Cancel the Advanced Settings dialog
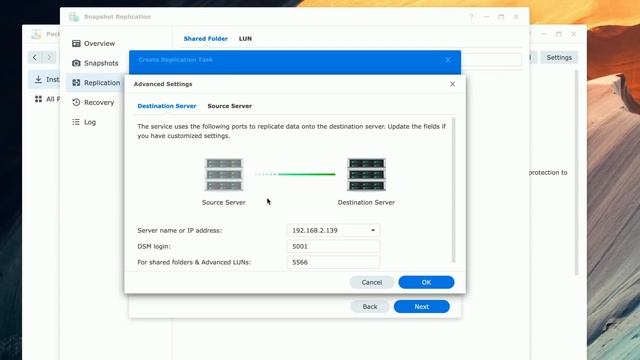Viewport: 640px width, 360px height. coord(371,282)
